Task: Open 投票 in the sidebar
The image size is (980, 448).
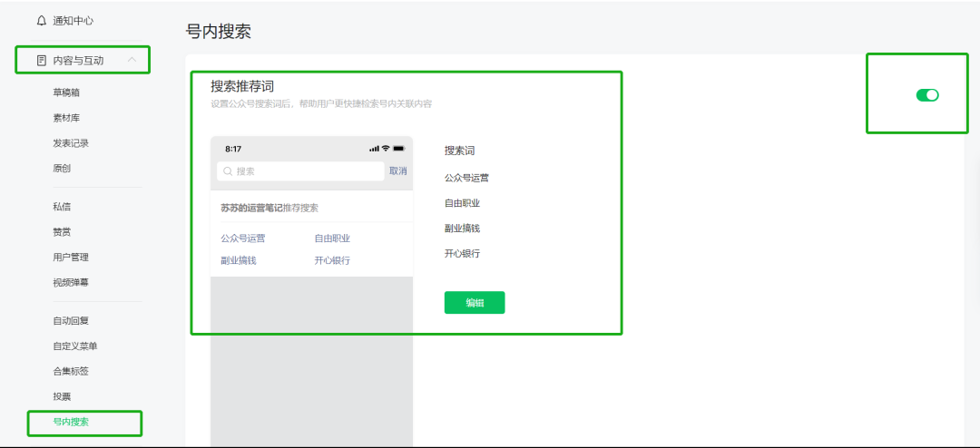Action: [x=62, y=396]
